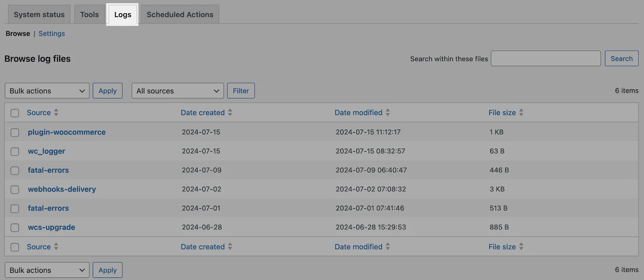Check the plugin-woocommerce log checkbox
The height and width of the screenshot is (280, 644).
point(15,132)
